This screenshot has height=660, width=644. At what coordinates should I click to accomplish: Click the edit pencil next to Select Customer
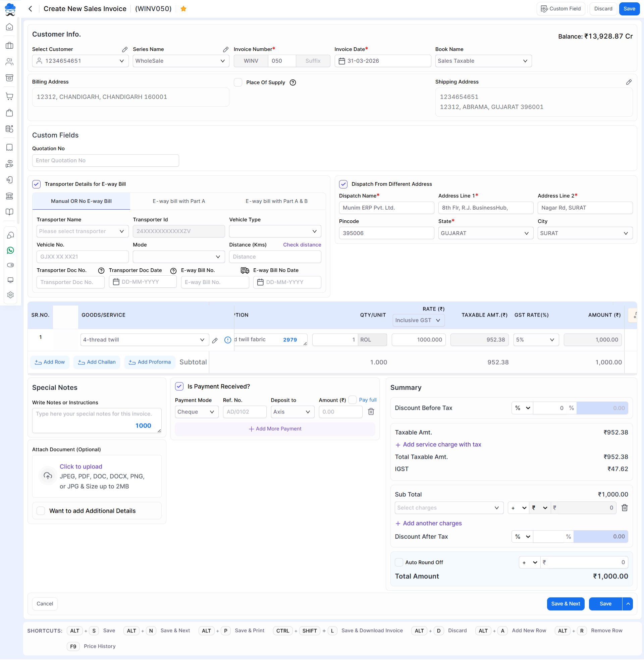click(125, 49)
